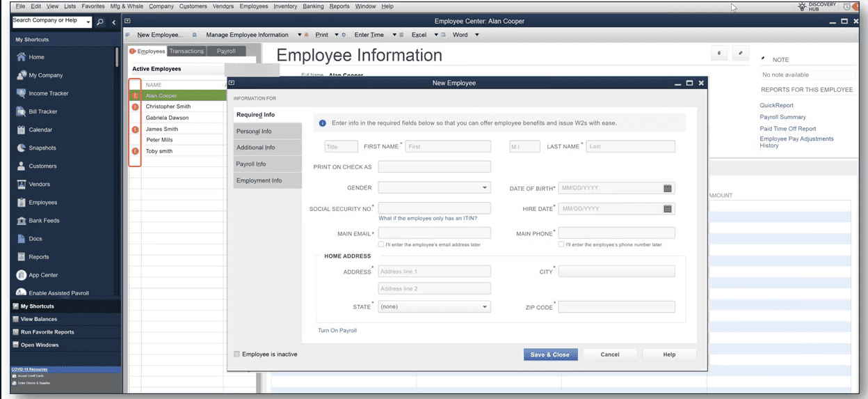Check 'enter the employee's phone number later'
The image size is (868, 399).
point(561,244)
